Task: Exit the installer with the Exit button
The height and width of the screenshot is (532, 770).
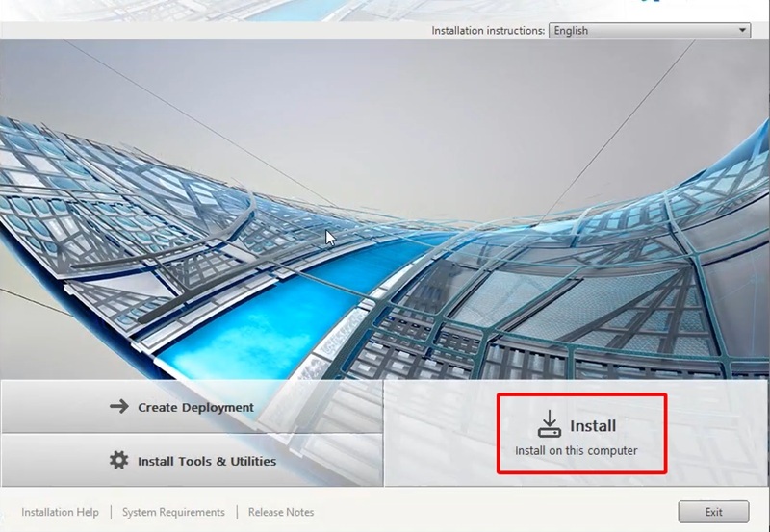Action: coord(713,512)
